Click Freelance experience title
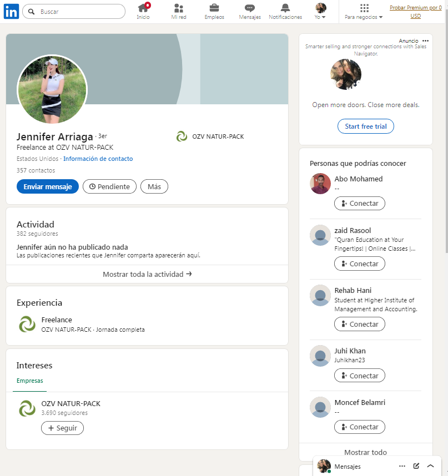 click(x=57, y=320)
